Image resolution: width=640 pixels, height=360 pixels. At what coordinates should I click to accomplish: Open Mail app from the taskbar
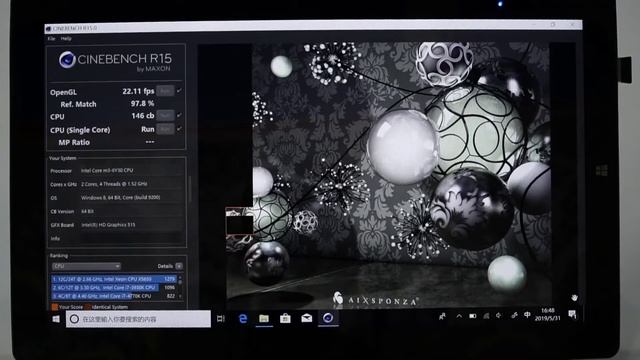(x=307, y=318)
